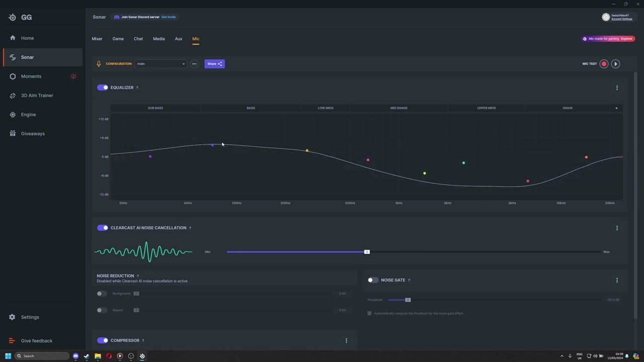Open ClearCast AI Noise Cancellation options menu

[x=617, y=228]
